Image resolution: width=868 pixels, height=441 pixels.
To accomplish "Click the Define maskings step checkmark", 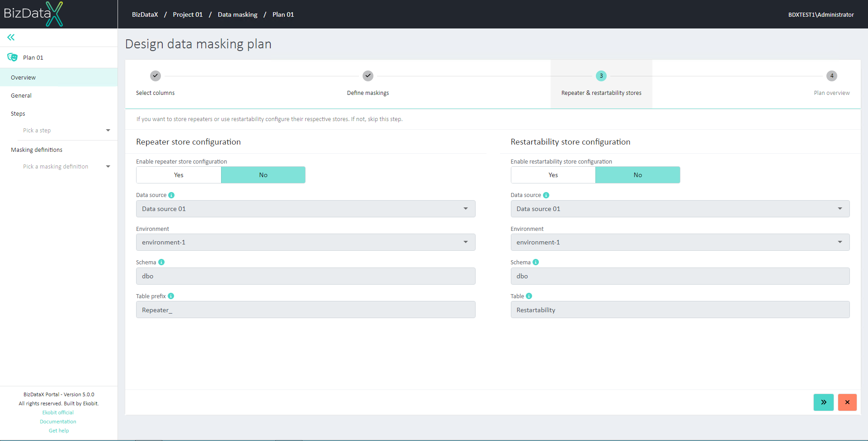I will click(x=368, y=75).
